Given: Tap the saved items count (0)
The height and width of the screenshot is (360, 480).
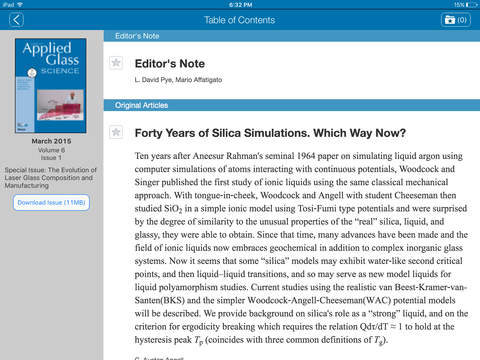Looking at the screenshot, I should 462,20.
